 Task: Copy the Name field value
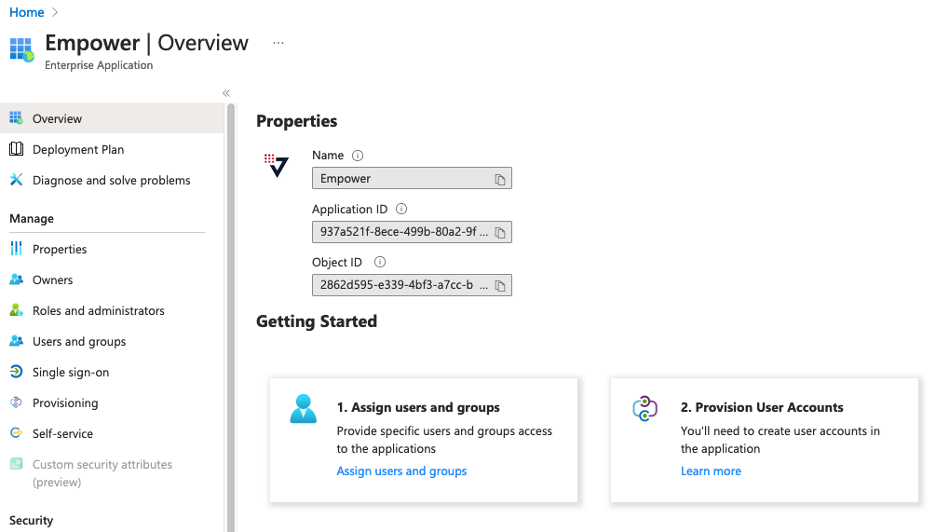point(500,179)
